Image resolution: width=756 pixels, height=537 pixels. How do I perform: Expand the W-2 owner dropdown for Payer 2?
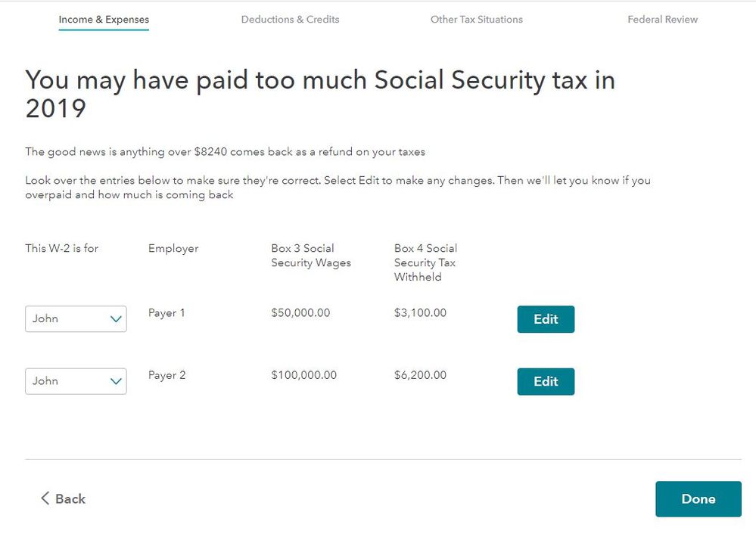pyautogui.click(x=76, y=381)
